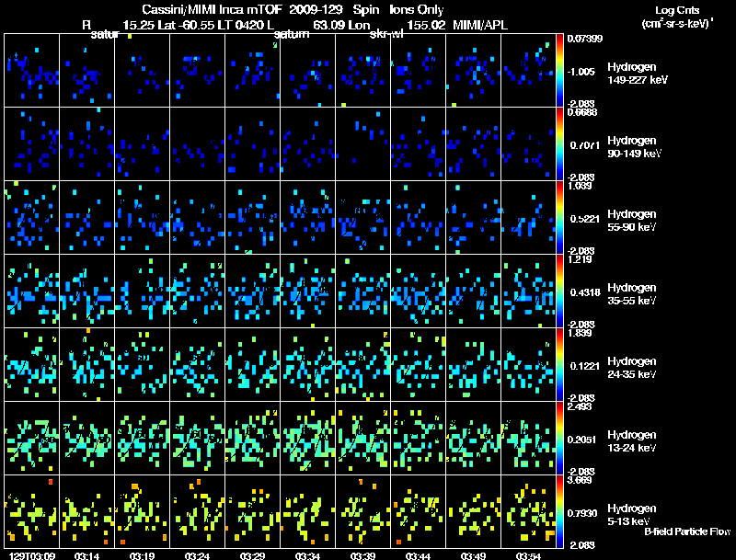Viewport: 736px width, 560px height.
Task: Select the 03:54 time marker
Action: [x=529, y=554]
